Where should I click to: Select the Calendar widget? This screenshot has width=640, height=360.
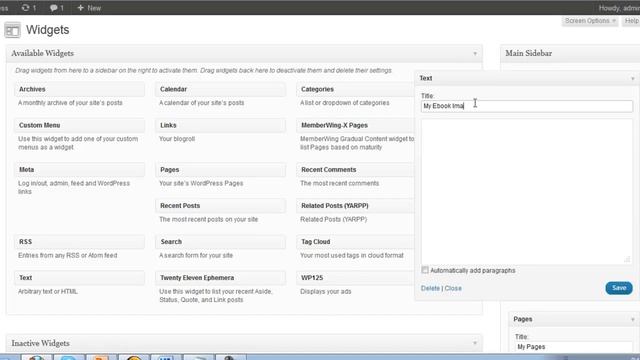point(220,89)
